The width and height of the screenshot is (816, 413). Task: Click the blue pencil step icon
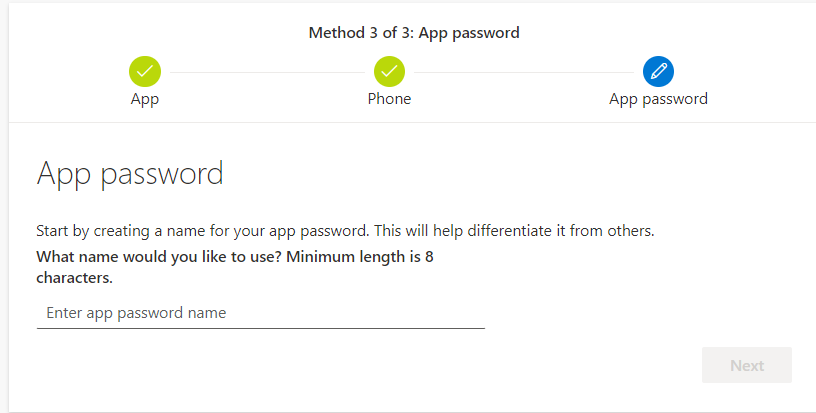coord(658,71)
